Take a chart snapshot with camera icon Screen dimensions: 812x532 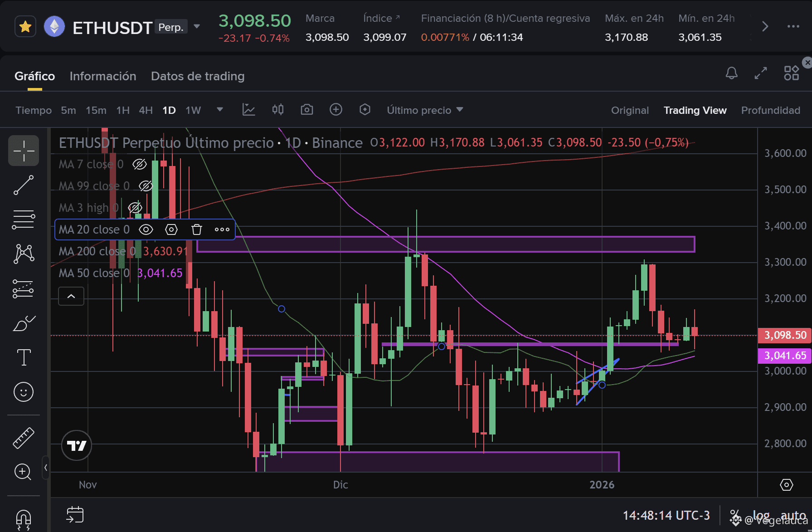307,110
